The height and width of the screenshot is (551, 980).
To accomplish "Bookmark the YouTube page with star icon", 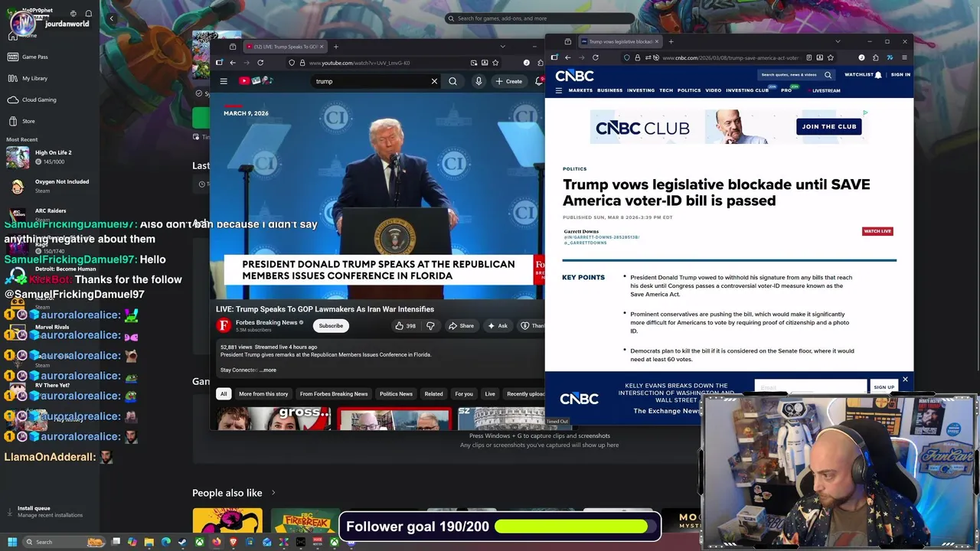I will pos(495,63).
